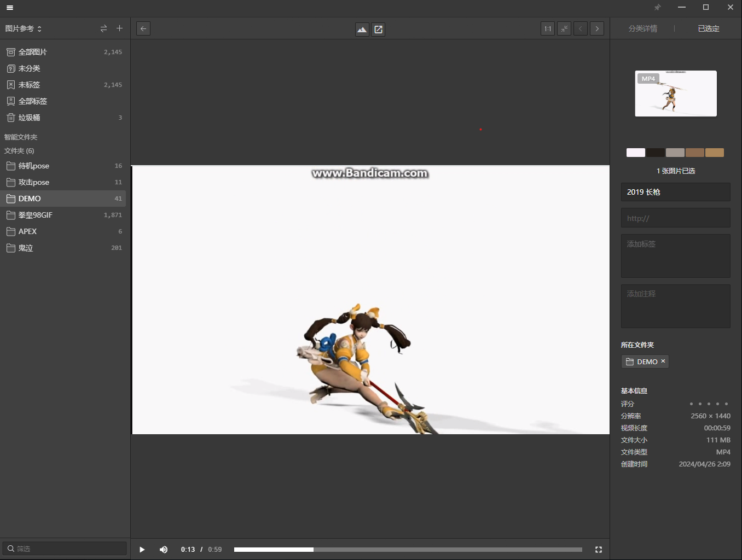This screenshot has width=742, height=560.
Task: Click the gray color swatch
Action: pyautogui.click(x=675, y=153)
